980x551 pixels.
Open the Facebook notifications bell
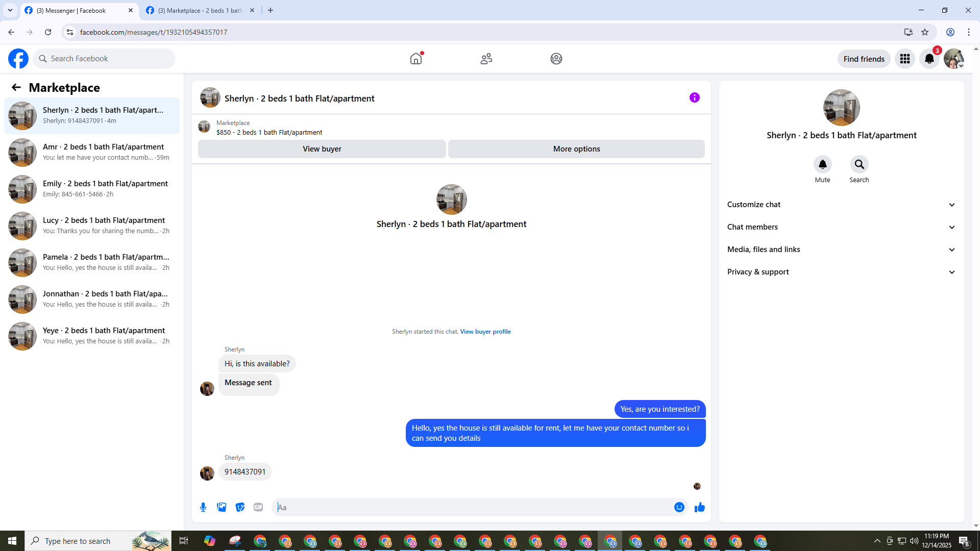tap(929, 59)
